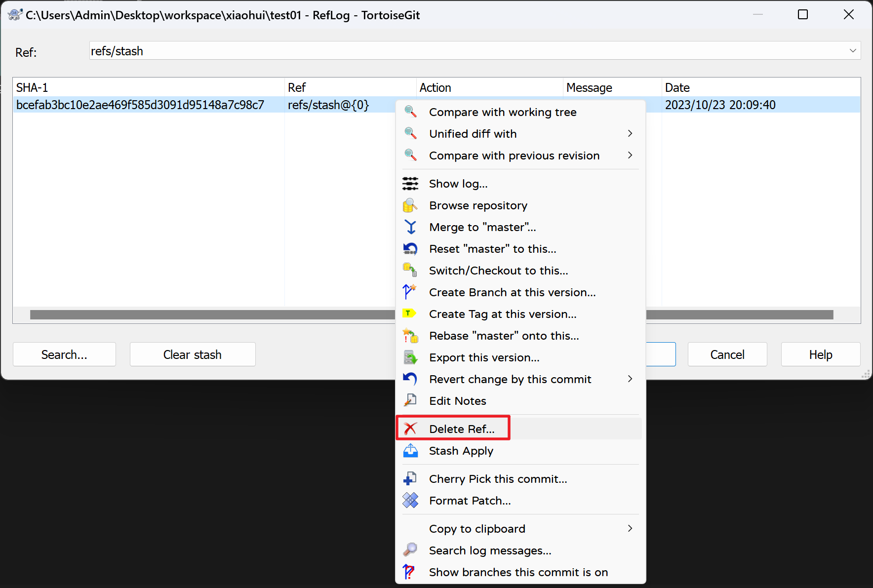Open the Ref dropdown arrow
873x588 pixels.
point(853,51)
